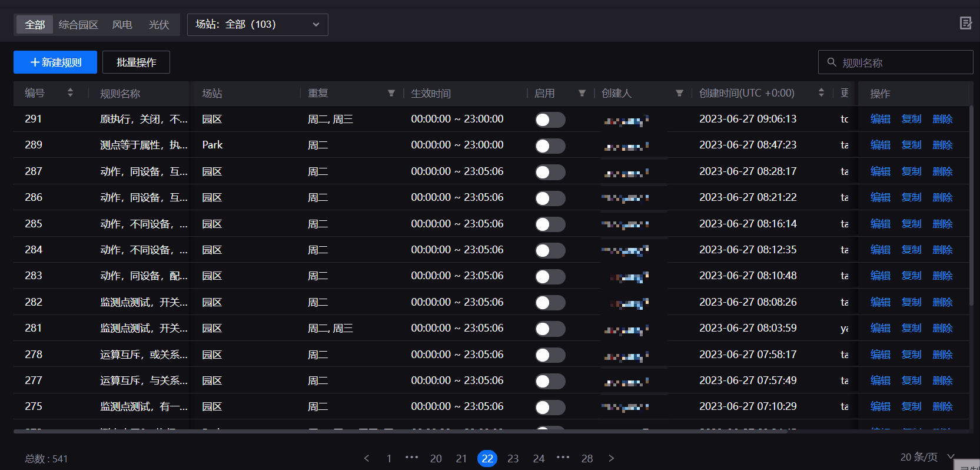The image size is (980, 470).
Task: Click the list export icon at top right
Action: (x=965, y=23)
